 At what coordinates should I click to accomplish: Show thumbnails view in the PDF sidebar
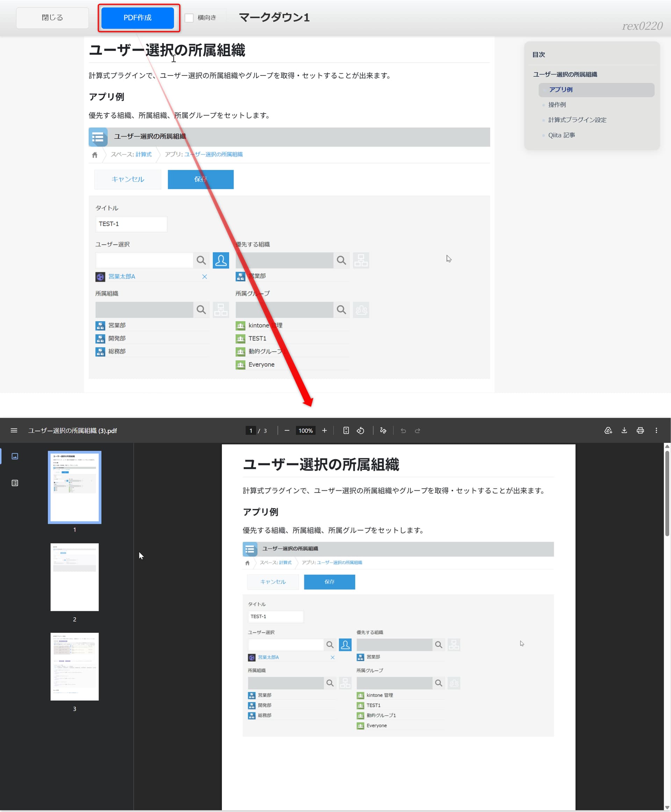tap(15, 456)
